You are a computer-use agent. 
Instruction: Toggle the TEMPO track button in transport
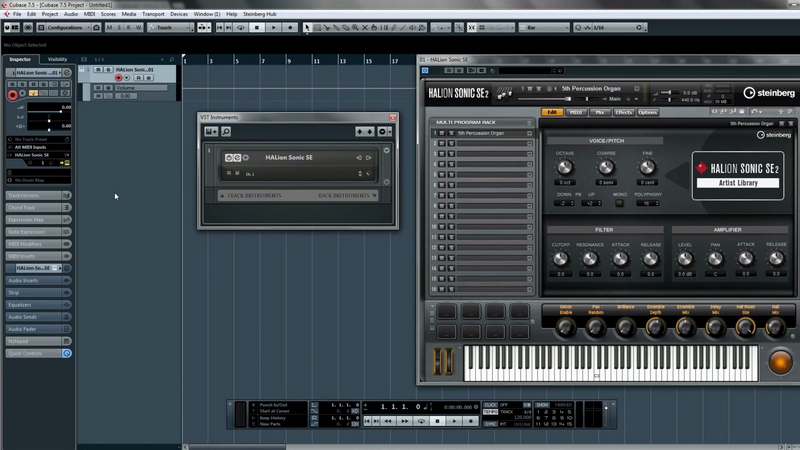pos(490,412)
